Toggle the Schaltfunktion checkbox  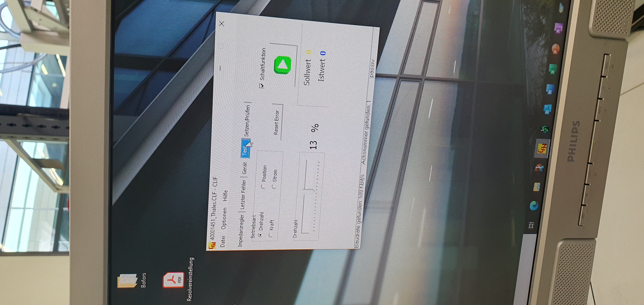pyautogui.click(x=262, y=85)
